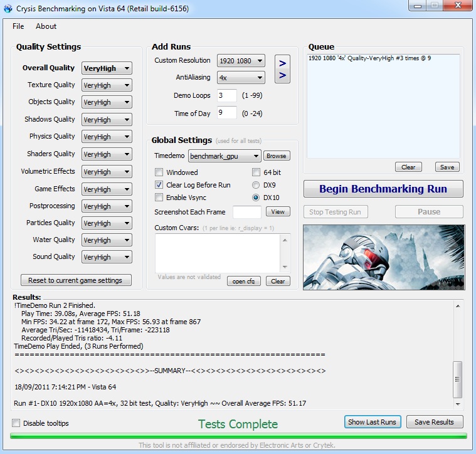Click the Show Last Runs button

(x=373, y=422)
